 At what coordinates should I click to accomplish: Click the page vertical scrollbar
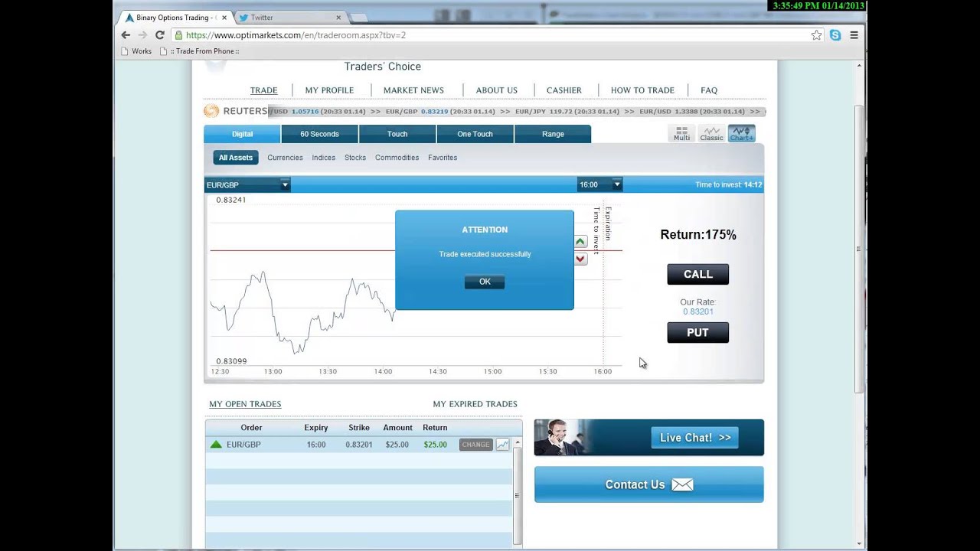click(x=860, y=249)
